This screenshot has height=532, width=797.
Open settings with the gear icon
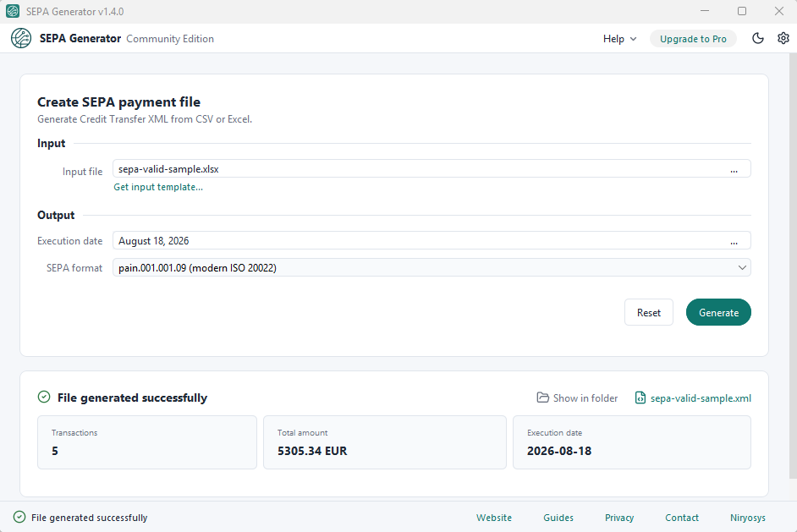pos(783,38)
